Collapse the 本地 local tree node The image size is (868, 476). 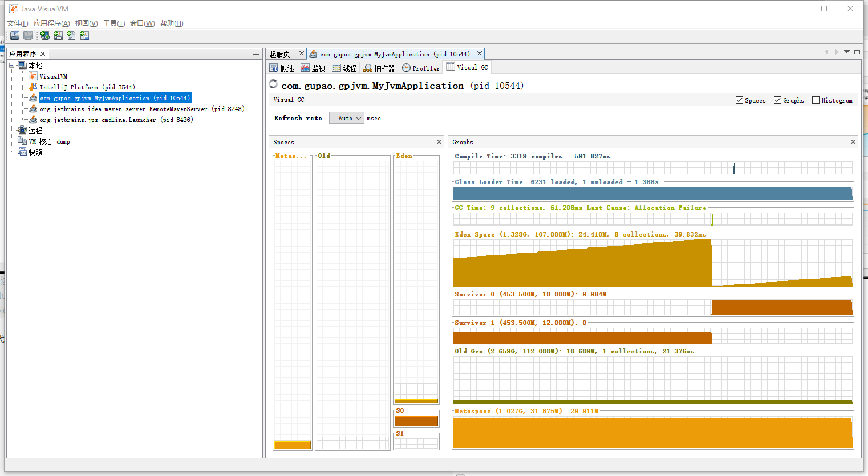click(11, 66)
